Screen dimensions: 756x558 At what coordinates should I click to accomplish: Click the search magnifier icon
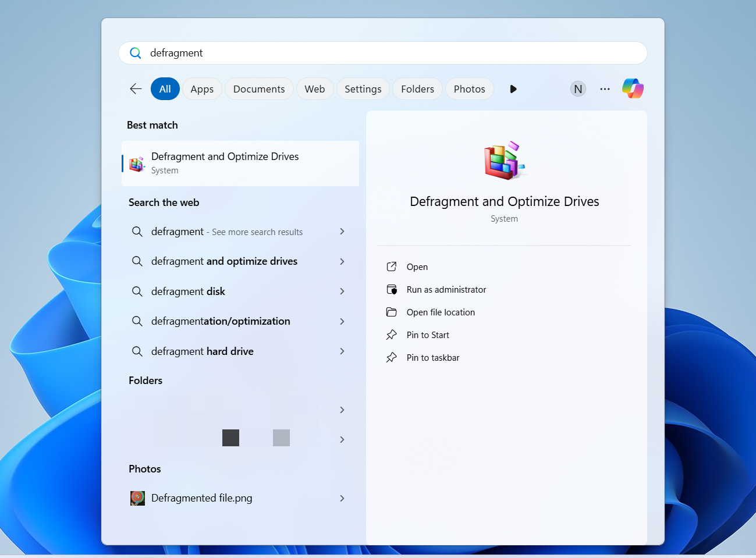135,52
